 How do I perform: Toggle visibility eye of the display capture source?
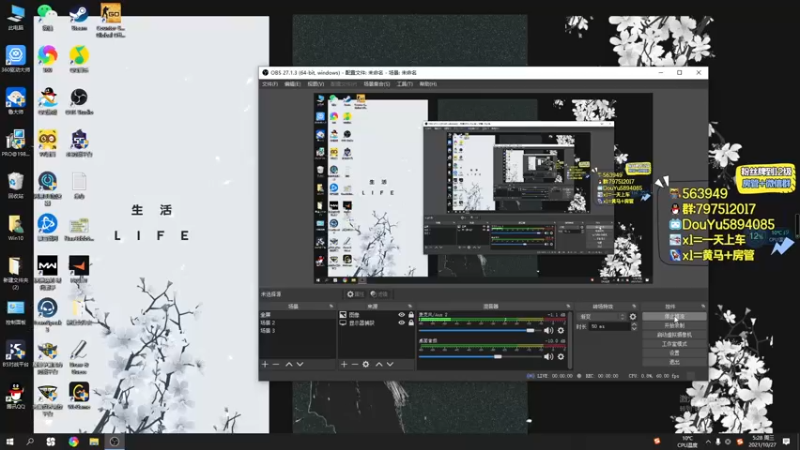pyautogui.click(x=402, y=323)
